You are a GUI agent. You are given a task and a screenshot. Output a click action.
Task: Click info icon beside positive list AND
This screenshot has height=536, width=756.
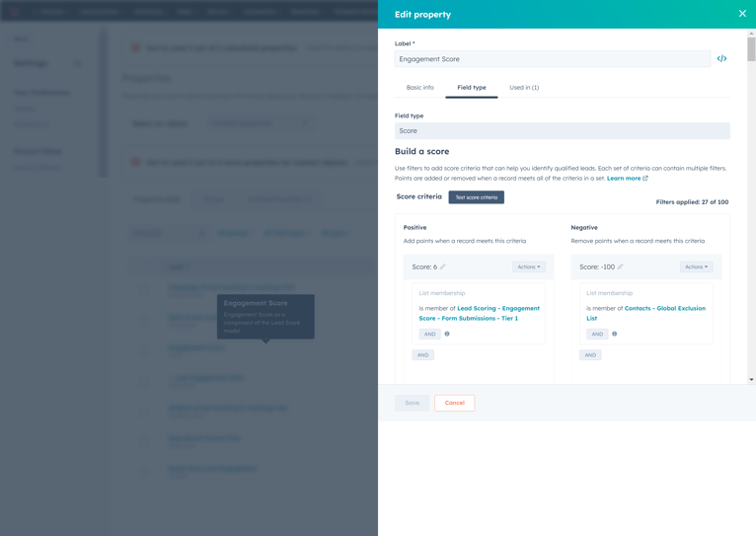(x=447, y=334)
